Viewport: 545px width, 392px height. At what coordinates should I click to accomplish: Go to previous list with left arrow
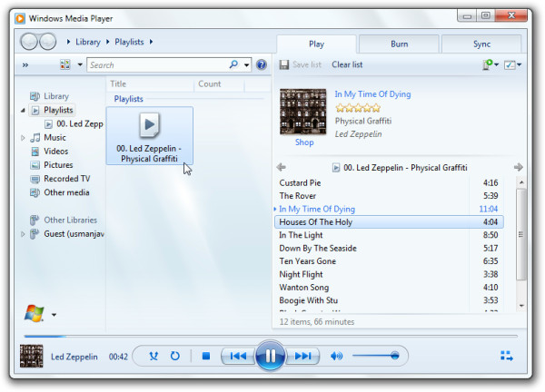[282, 167]
